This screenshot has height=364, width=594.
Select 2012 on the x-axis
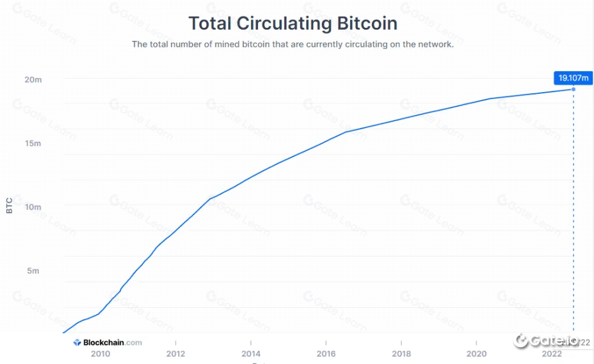176,354
